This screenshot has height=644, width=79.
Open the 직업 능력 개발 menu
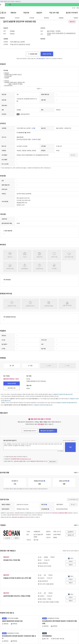54,13
